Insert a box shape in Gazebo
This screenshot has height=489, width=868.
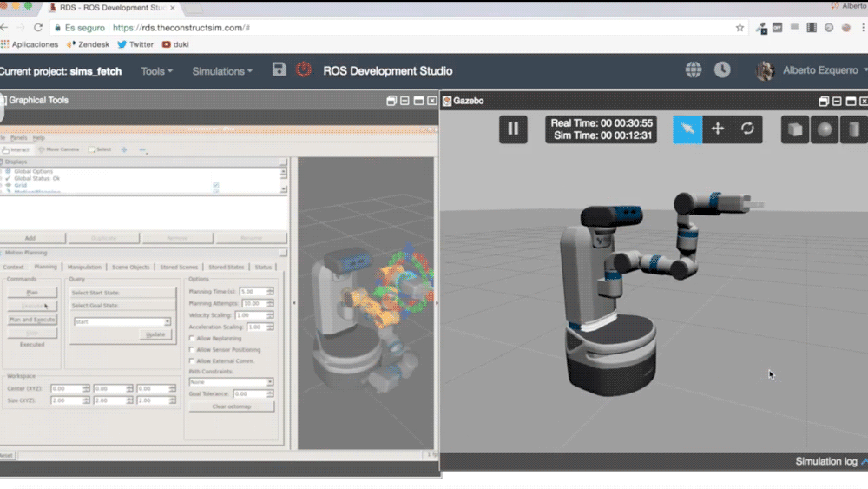click(795, 129)
